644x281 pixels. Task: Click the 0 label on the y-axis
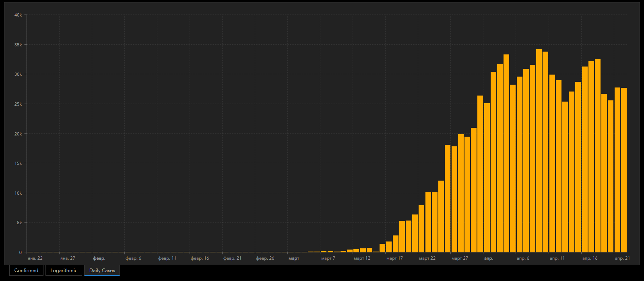coord(21,252)
